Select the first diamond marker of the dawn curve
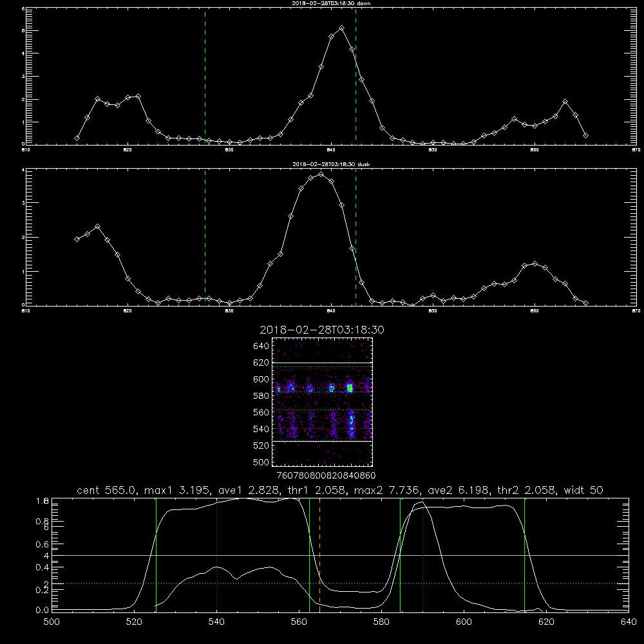The width and height of the screenshot is (644, 644). pyautogui.click(x=77, y=138)
